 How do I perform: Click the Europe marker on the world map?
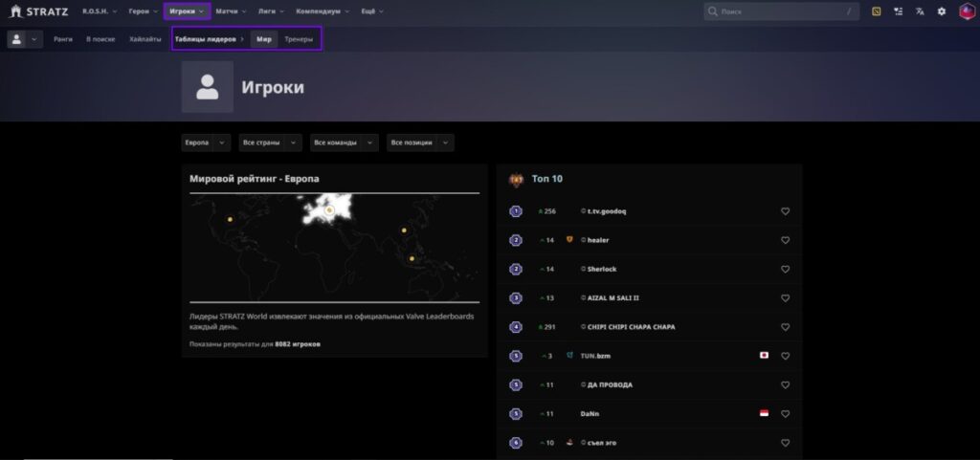pos(329,210)
